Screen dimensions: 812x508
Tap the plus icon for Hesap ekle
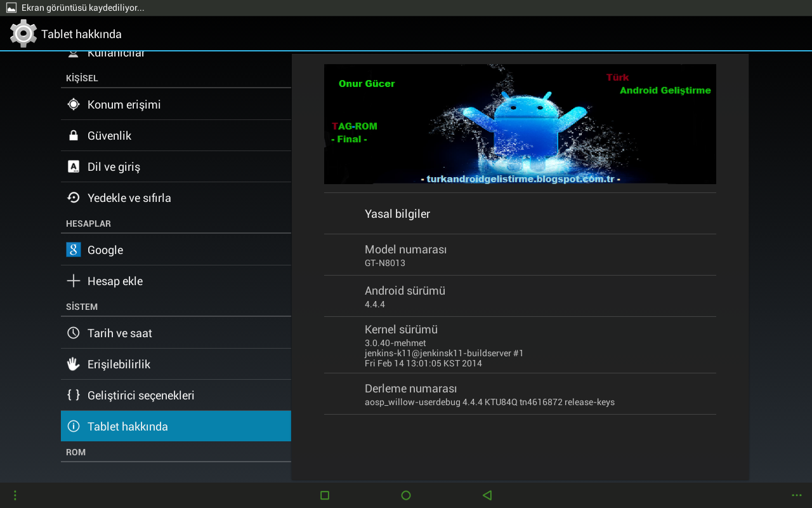74,281
